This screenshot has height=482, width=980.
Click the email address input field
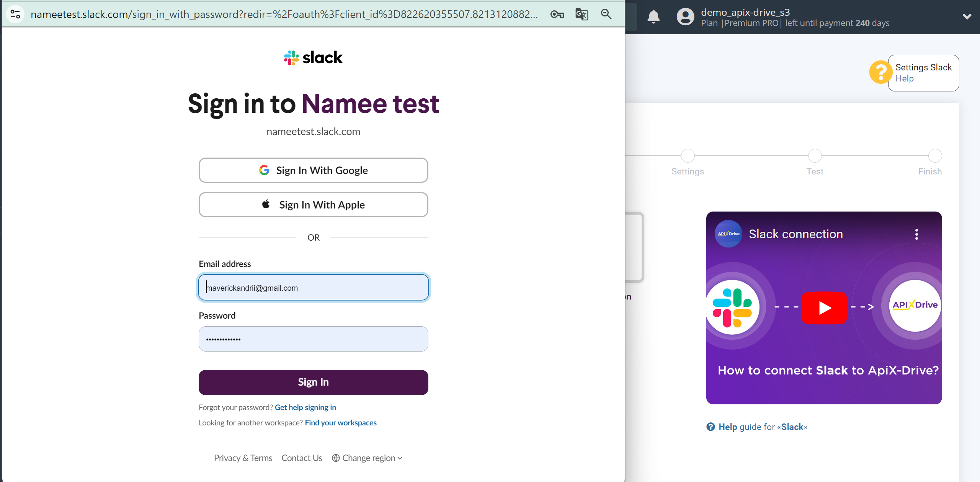[x=313, y=287]
